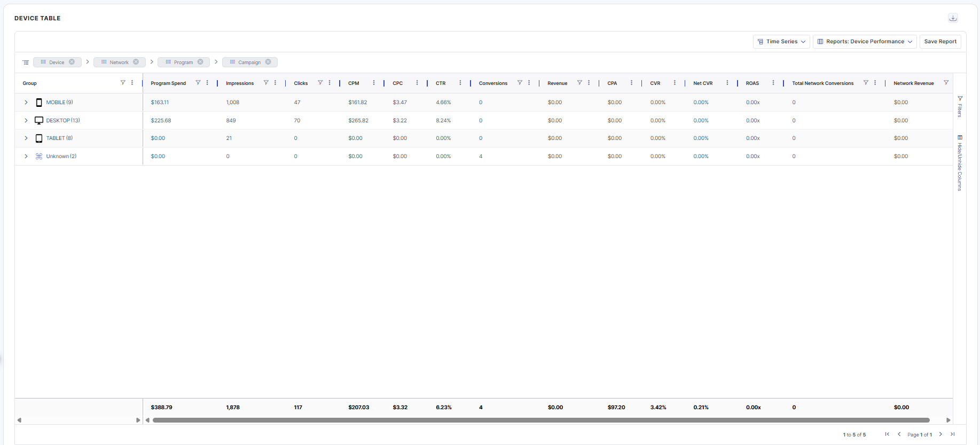The width and height of the screenshot is (980, 445).
Task: Click the TABLET spend $0.00 link
Action: coord(158,138)
